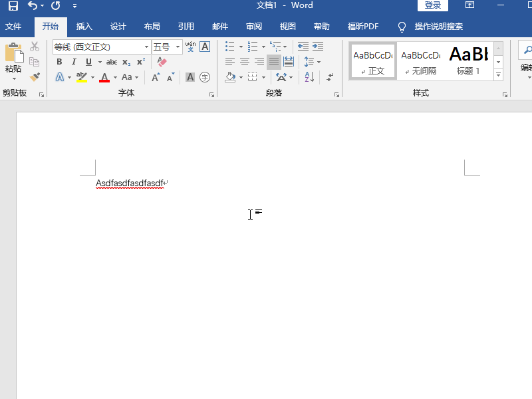The width and height of the screenshot is (532, 399).
Task: Apply yellow text highlight color
Action: 82,77
